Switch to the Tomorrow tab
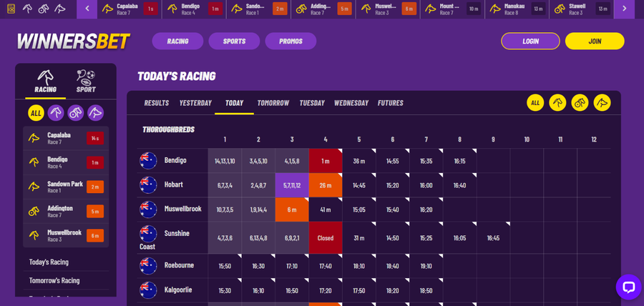Screen dimensions: 644x306 (273, 103)
